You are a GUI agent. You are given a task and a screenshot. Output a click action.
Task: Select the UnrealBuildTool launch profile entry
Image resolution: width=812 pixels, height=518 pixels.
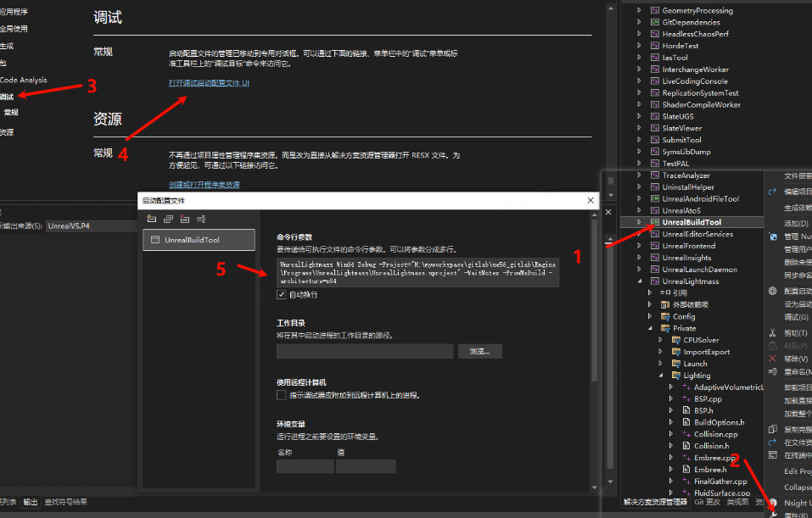(199, 240)
